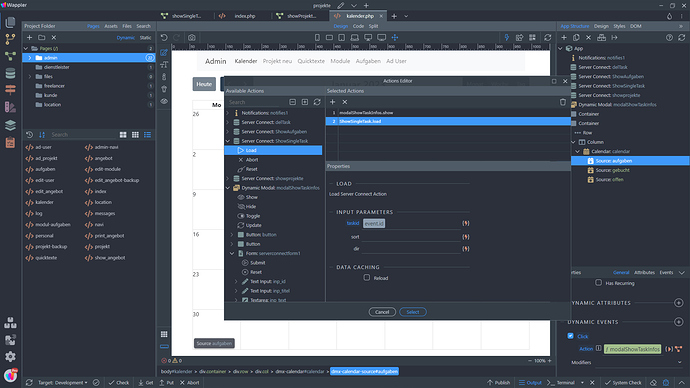690x388 pixels.
Task: Click the Cancel button
Action: click(382, 312)
